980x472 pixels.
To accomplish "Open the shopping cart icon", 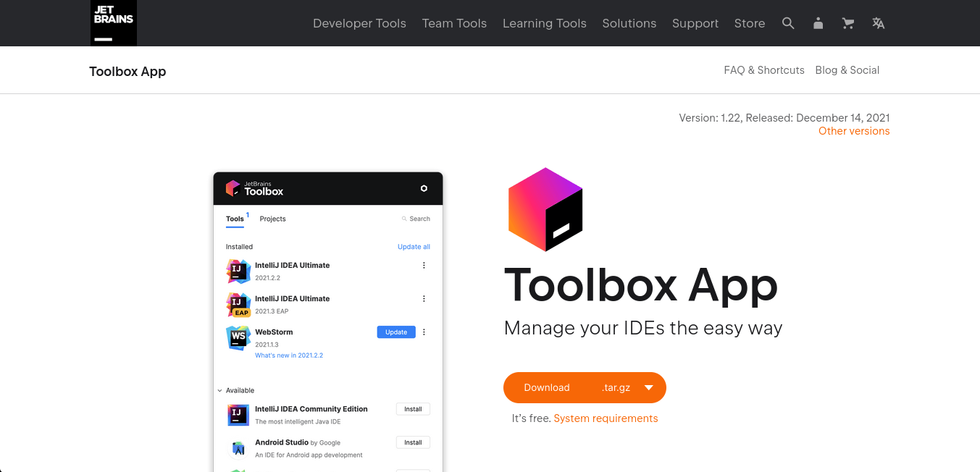I will pos(847,23).
